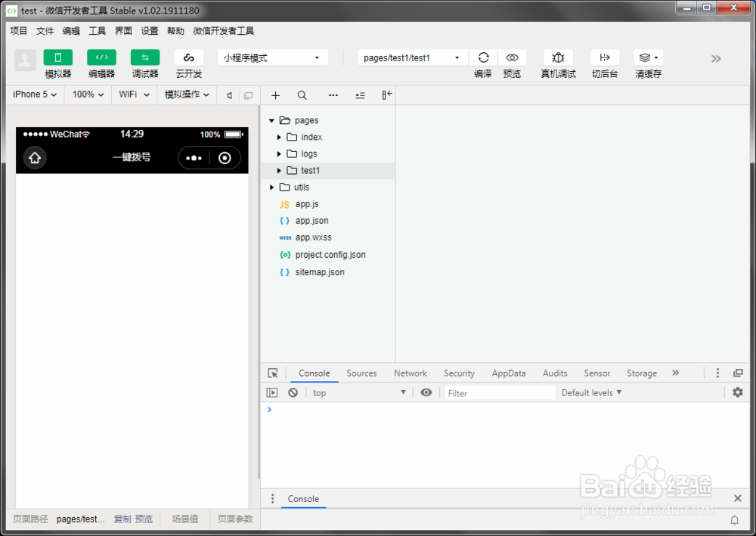Detach simulator window icon
Viewport: 756px width, 536px height.
[x=248, y=95]
